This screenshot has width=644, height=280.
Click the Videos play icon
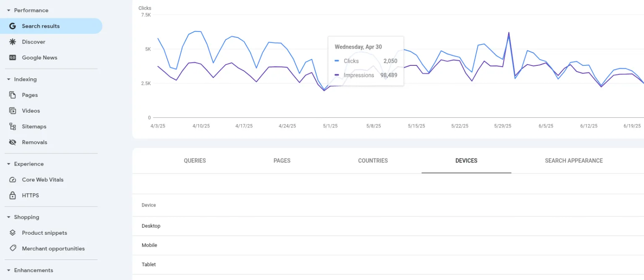pos(13,111)
